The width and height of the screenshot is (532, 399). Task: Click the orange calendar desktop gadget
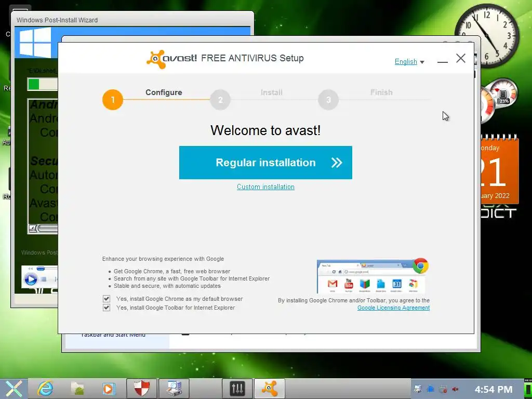499,170
